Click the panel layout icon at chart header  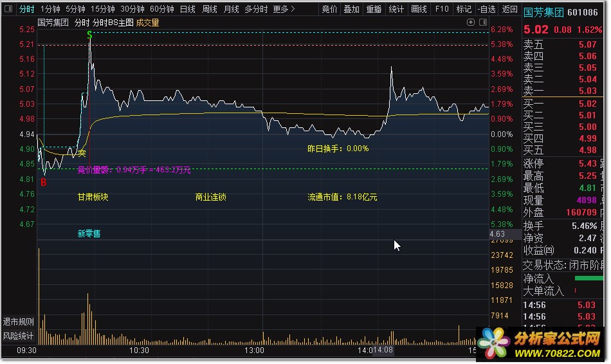click(x=483, y=23)
